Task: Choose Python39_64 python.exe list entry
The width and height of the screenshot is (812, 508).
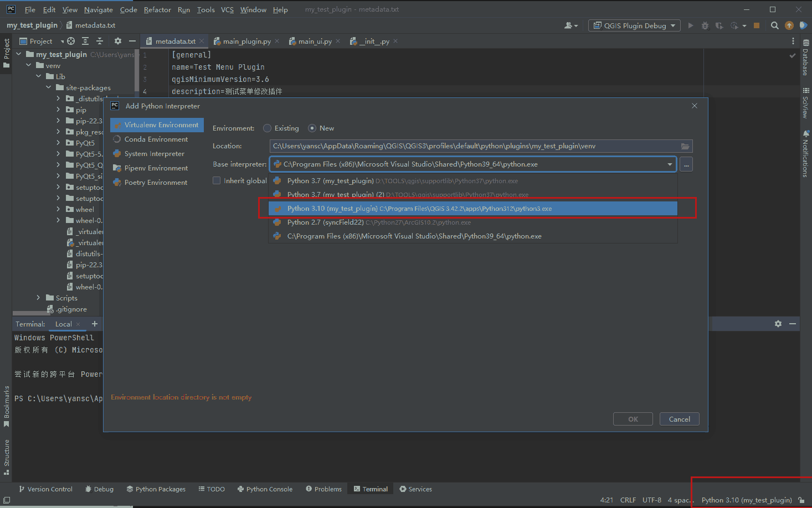Action: pos(473,236)
